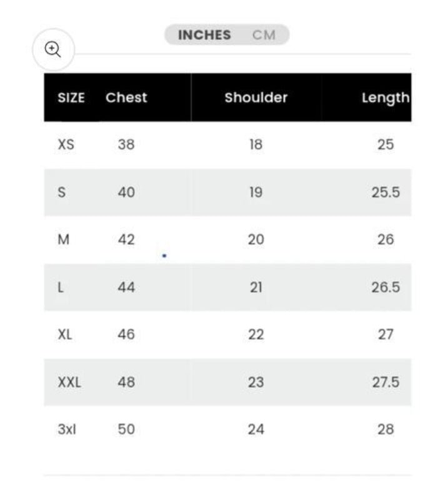Viewport: 448px width, 497px height.
Task: Select the L size row label
Action: coord(61,287)
